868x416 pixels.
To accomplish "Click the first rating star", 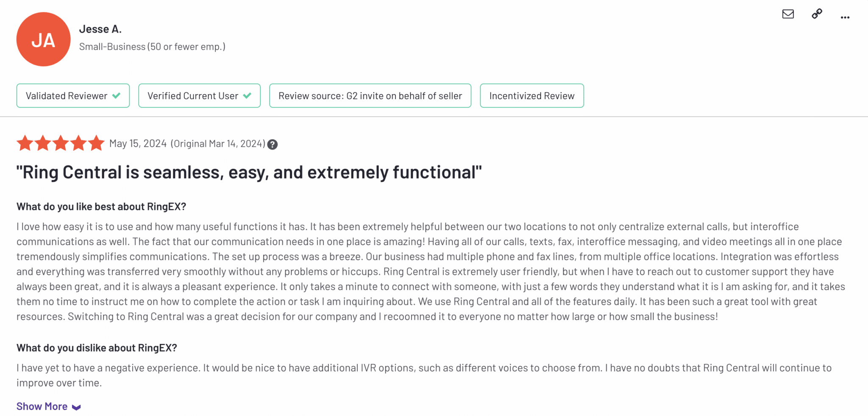I will click(25, 143).
